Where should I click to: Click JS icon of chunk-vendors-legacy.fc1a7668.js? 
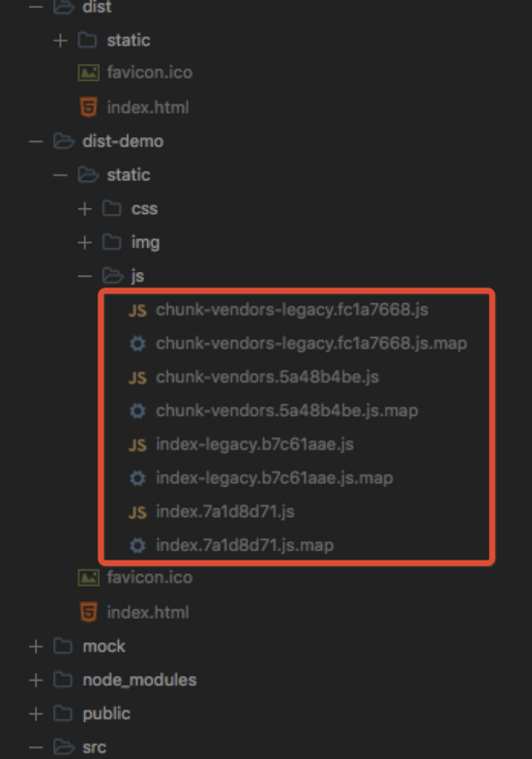coord(137,310)
